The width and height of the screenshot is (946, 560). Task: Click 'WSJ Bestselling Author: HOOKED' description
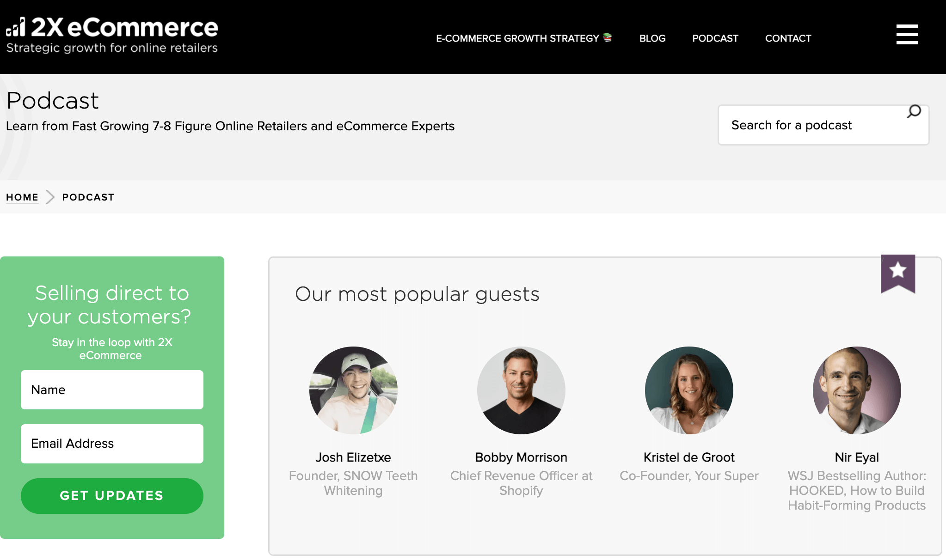[x=857, y=491]
